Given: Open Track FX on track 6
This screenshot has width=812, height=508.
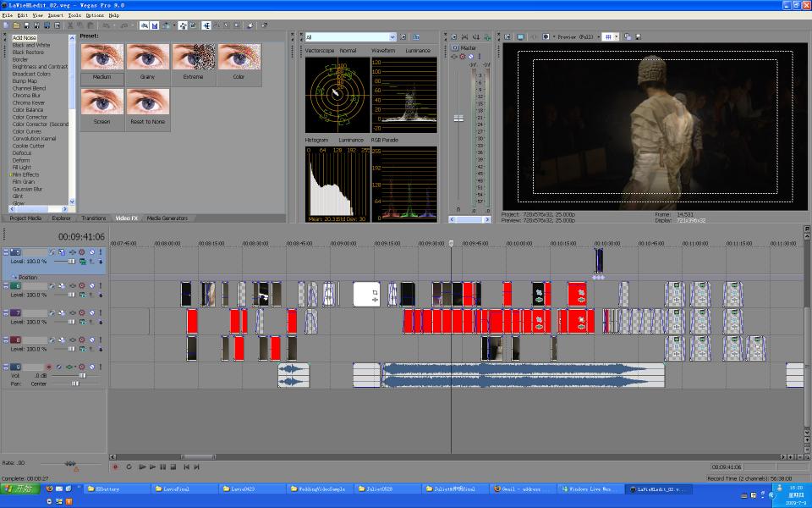Looking at the screenshot, I should (62, 286).
